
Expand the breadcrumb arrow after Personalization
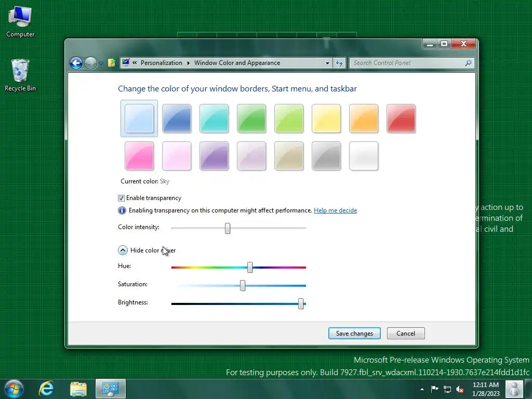(188, 63)
